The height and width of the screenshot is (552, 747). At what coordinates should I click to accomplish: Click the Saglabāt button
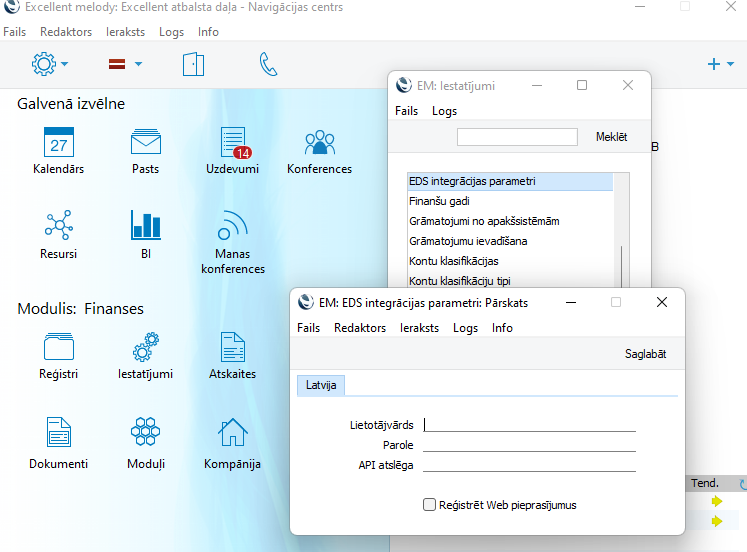[645, 354]
